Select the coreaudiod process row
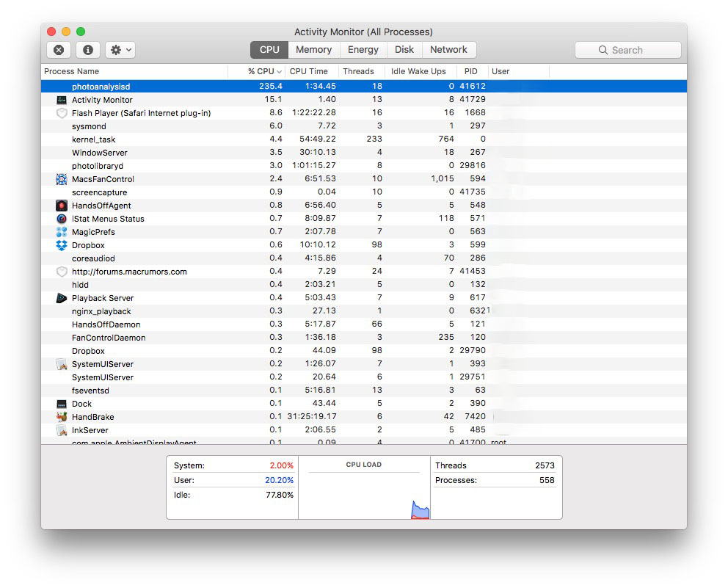This screenshot has width=728, height=588. [x=364, y=258]
